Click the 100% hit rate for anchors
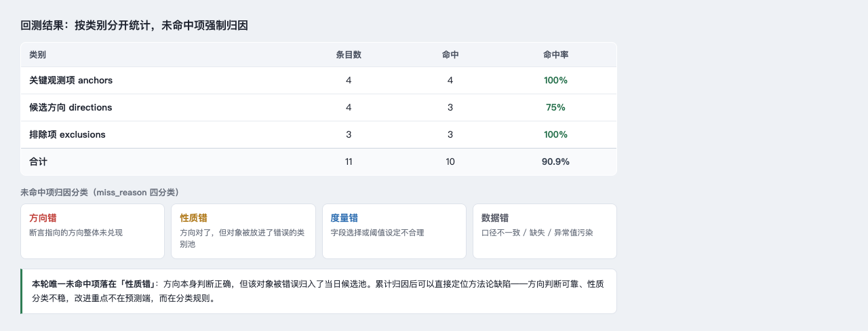Image resolution: width=868 pixels, height=331 pixels. pyautogui.click(x=555, y=80)
